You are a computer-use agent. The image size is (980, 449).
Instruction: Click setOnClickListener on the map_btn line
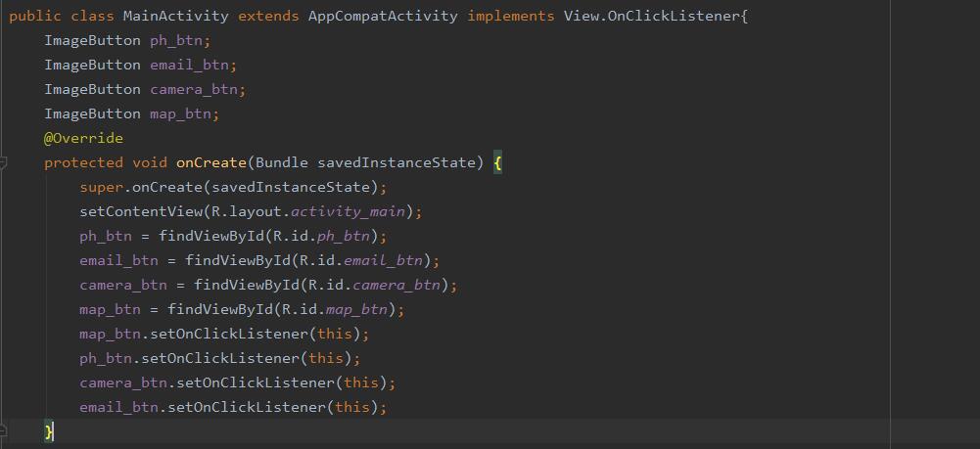(229, 334)
